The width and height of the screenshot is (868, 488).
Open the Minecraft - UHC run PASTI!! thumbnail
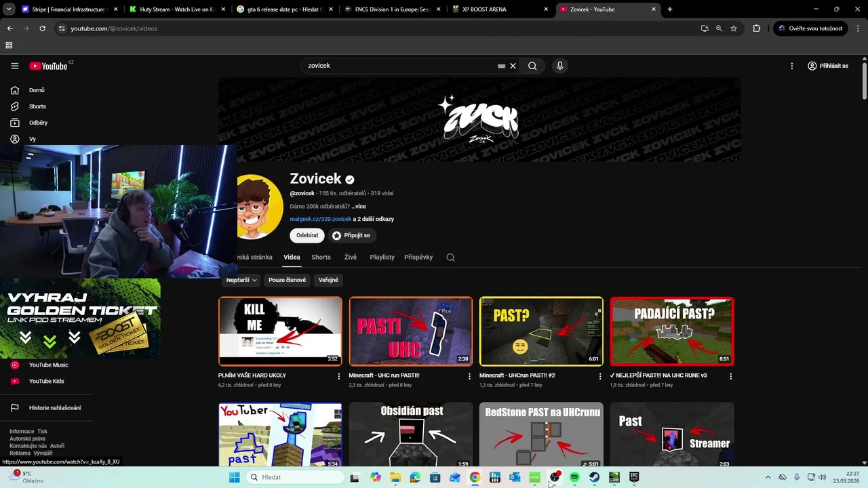(x=411, y=331)
